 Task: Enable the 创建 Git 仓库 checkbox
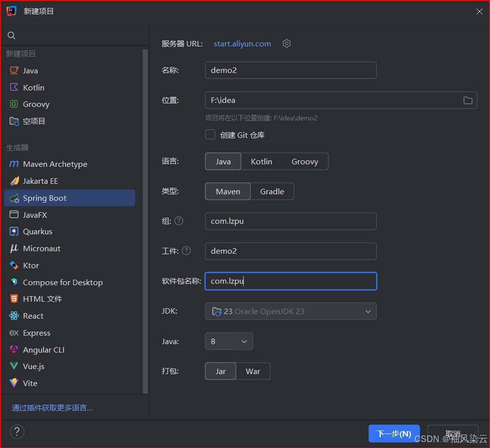210,135
